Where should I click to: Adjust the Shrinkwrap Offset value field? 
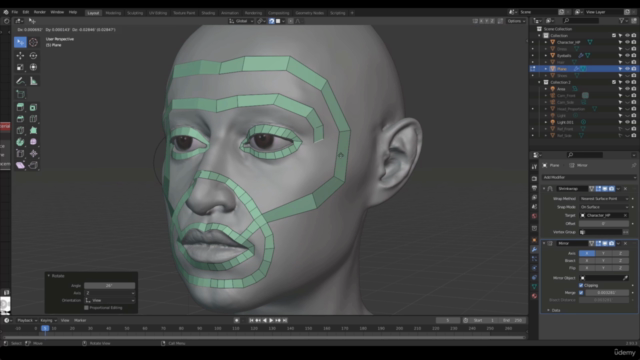[x=604, y=224]
